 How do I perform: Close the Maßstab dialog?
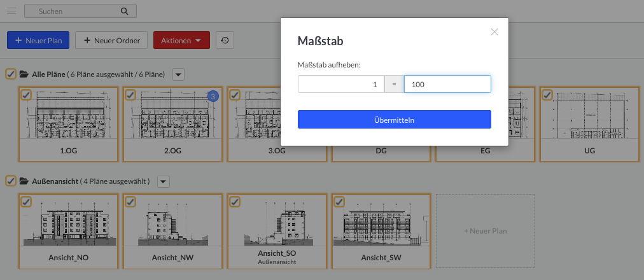click(494, 32)
